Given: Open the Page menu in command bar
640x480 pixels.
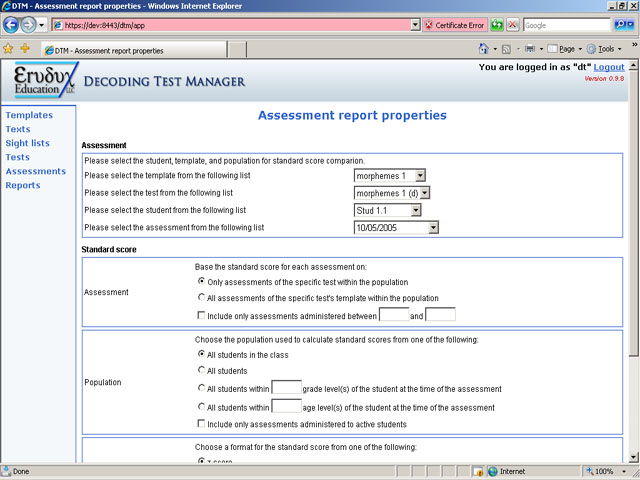Looking at the screenshot, I should coord(564,49).
